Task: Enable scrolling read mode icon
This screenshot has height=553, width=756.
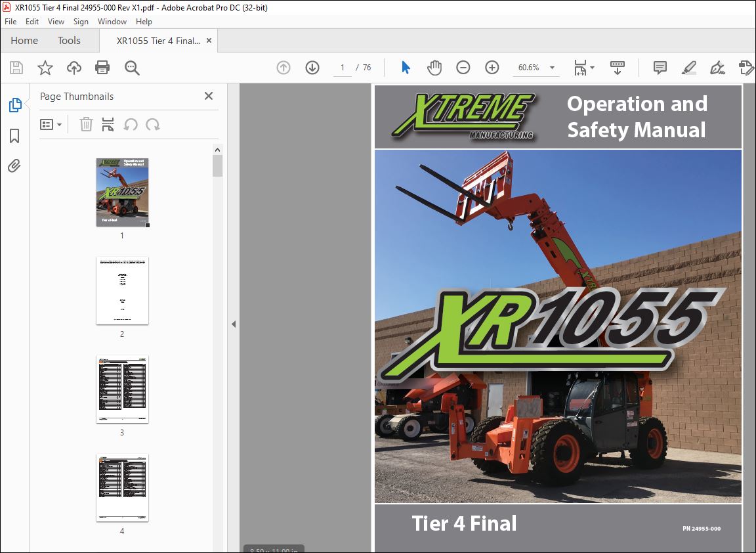Action: 617,68
